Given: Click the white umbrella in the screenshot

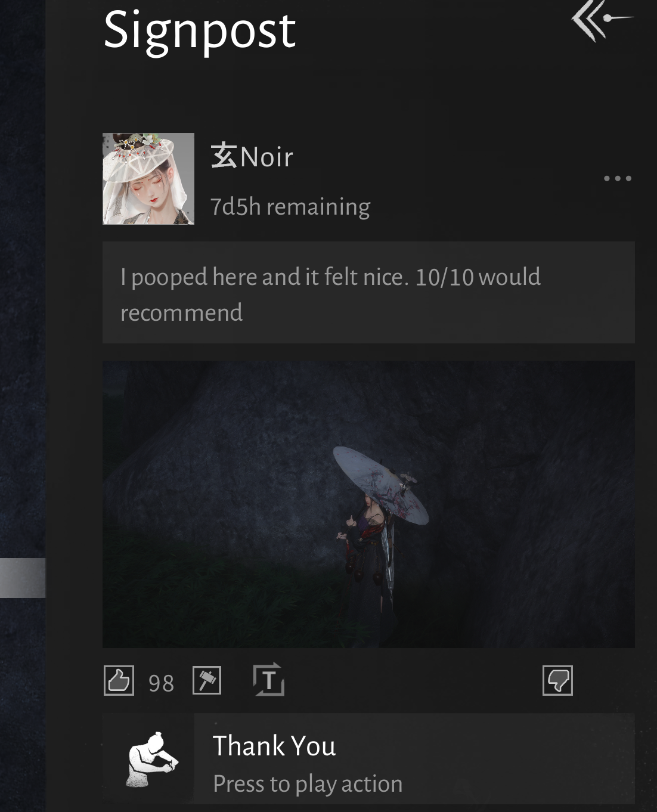Looking at the screenshot, I should pos(380,484).
